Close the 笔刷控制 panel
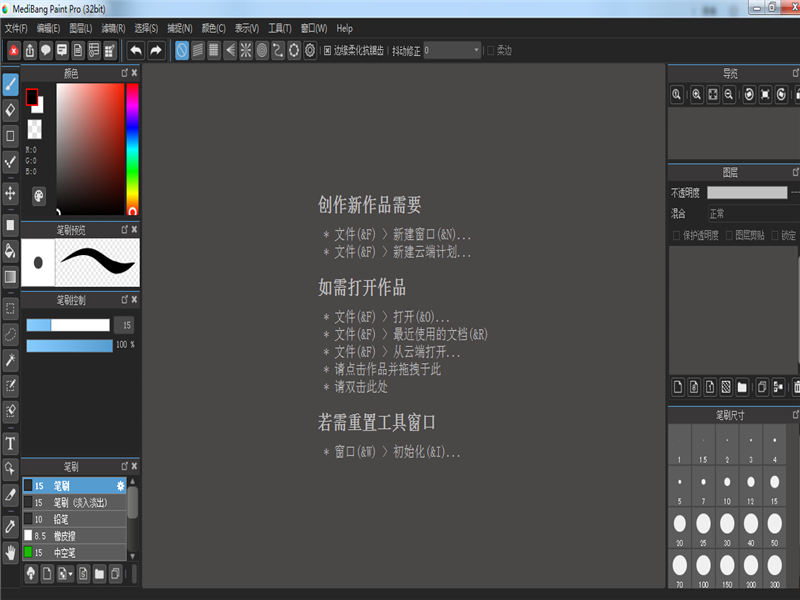The width and height of the screenshot is (800, 600). tap(134, 299)
